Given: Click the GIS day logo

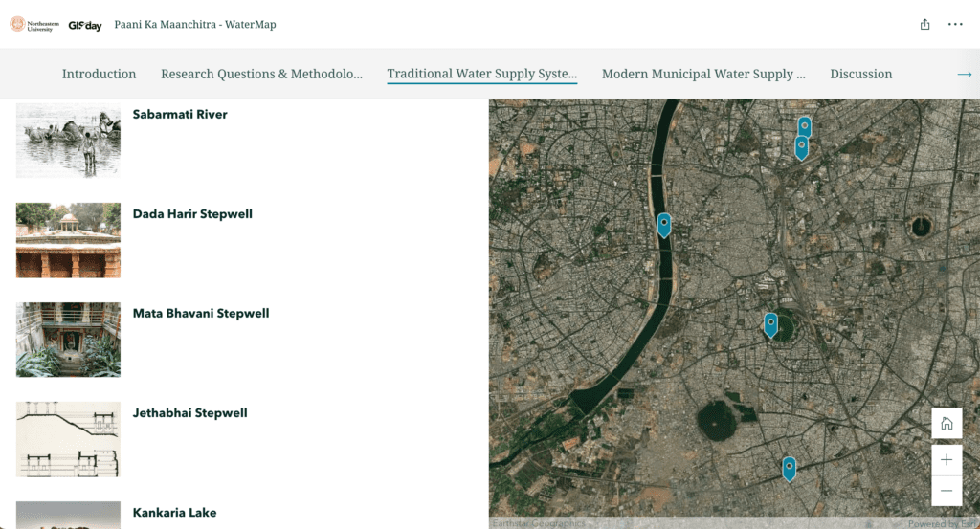Looking at the screenshot, I should pos(85,25).
